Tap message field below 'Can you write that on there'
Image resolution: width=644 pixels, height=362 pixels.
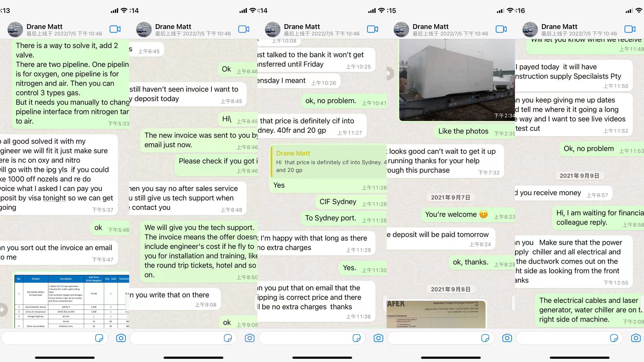183,338
